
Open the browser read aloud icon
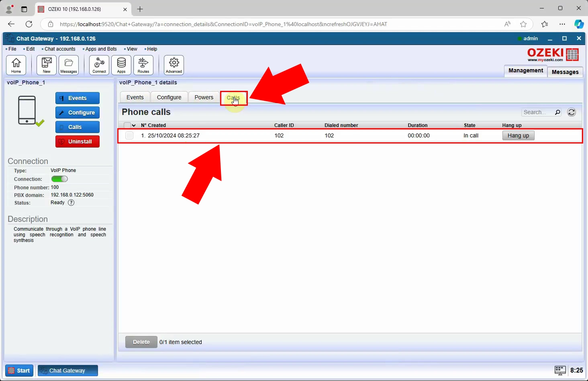508,24
